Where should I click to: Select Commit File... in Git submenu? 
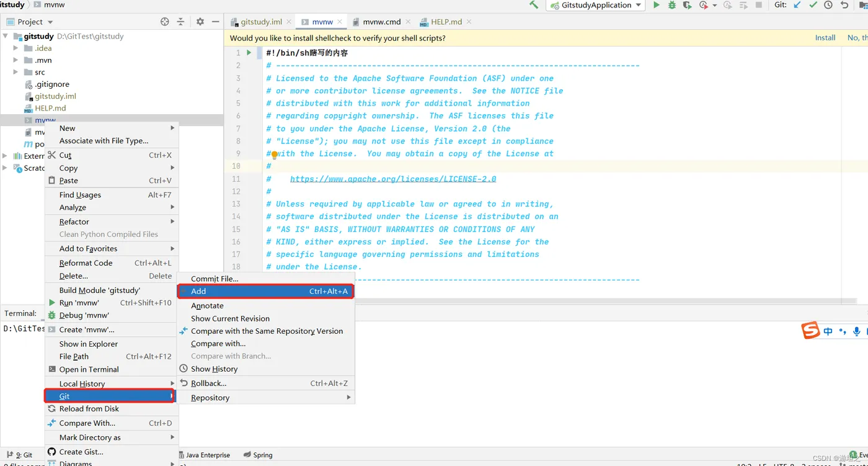pyautogui.click(x=265, y=279)
